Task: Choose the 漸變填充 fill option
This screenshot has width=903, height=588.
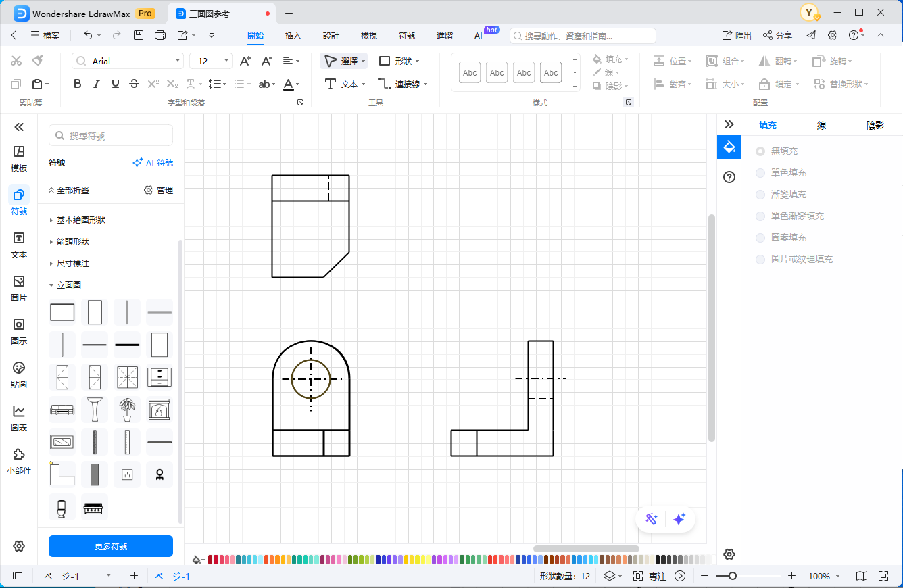Action: coord(760,195)
